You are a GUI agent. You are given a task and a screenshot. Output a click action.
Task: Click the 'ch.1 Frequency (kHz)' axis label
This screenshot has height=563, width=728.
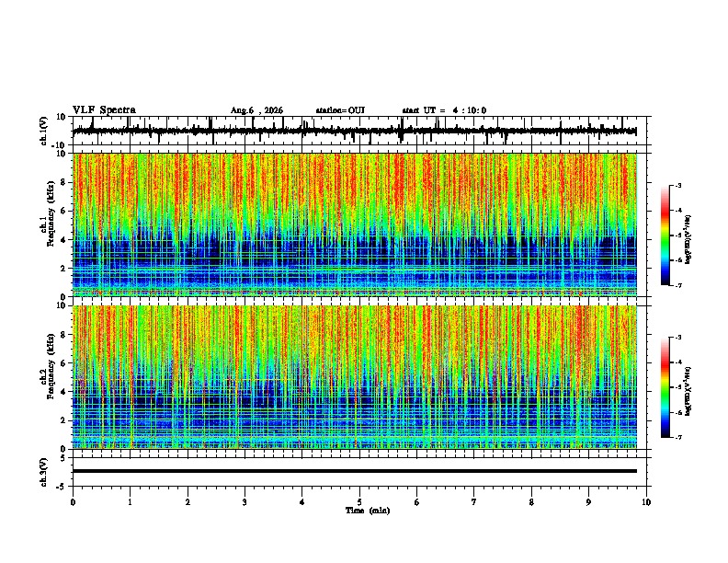(47, 214)
